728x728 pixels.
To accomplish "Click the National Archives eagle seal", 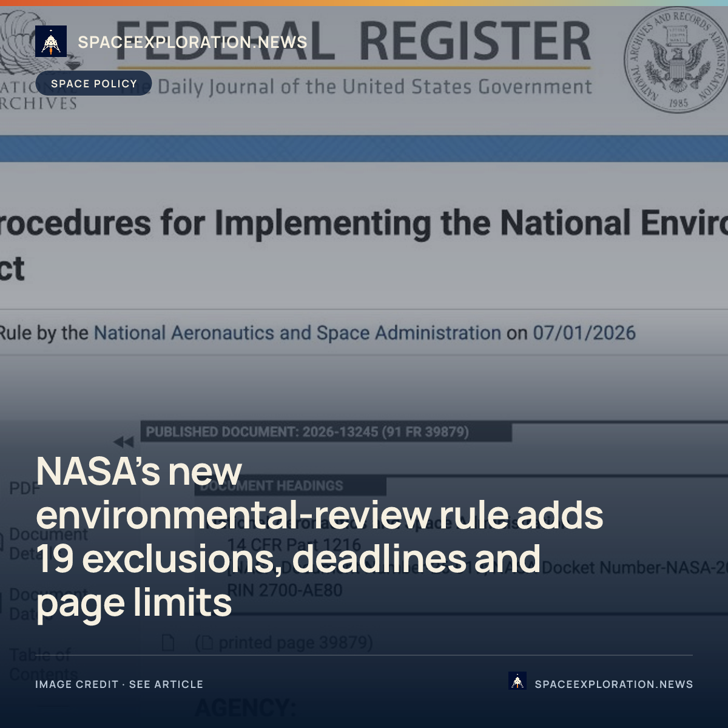I will (x=676, y=60).
